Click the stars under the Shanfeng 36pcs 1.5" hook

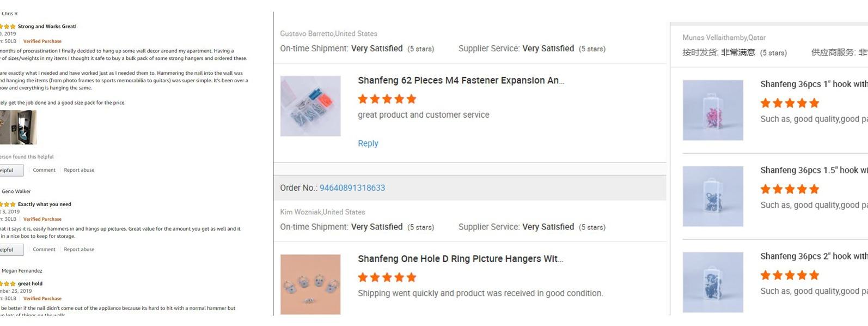(789, 189)
